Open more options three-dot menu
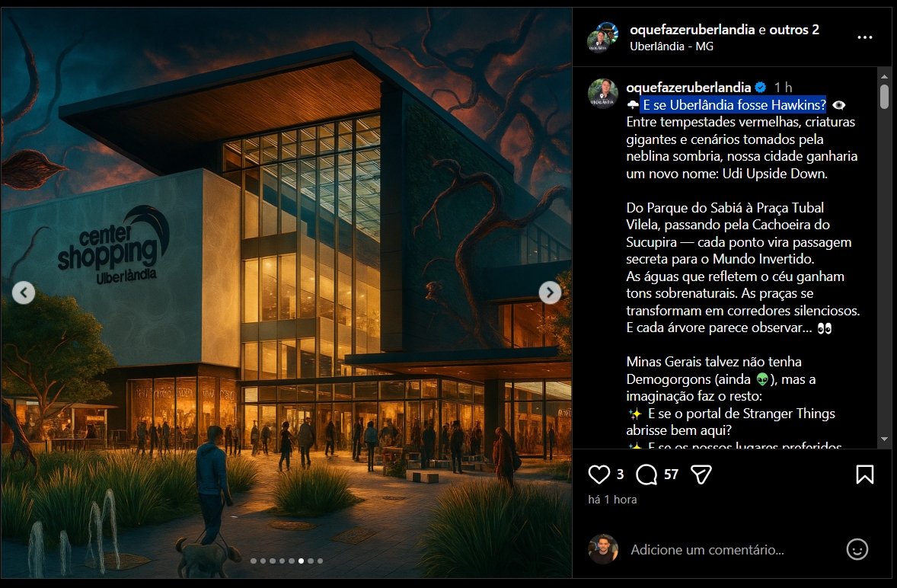Screen dimensions: 897x588 coord(864,37)
